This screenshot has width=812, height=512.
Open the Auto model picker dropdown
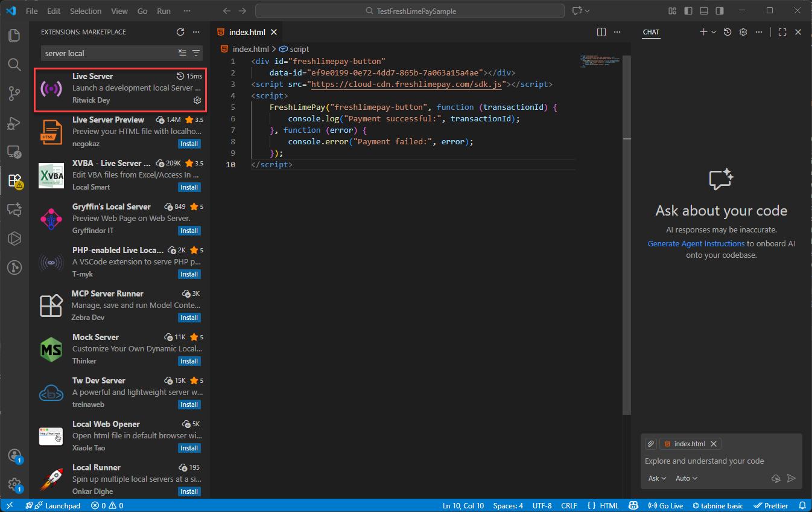pos(686,478)
